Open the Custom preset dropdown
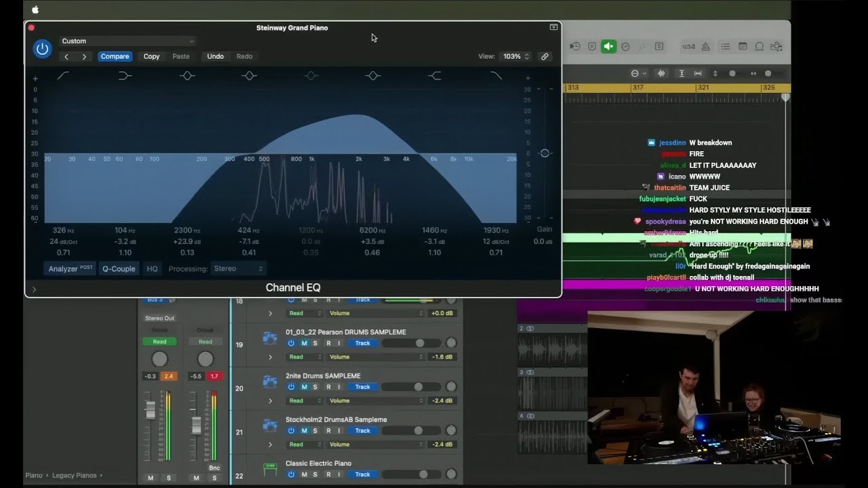The height and width of the screenshot is (488, 868). point(127,41)
